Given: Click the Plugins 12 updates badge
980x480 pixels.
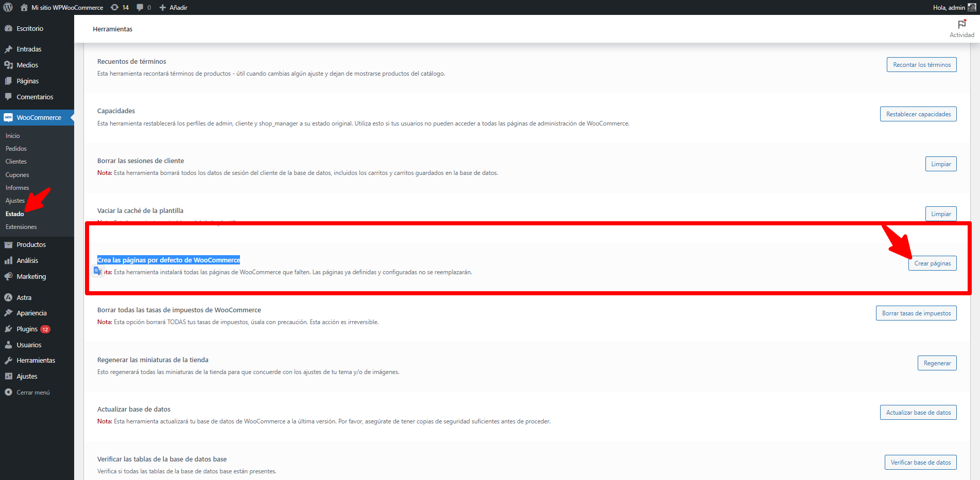Looking at the screenshot, I should [45, 329].
